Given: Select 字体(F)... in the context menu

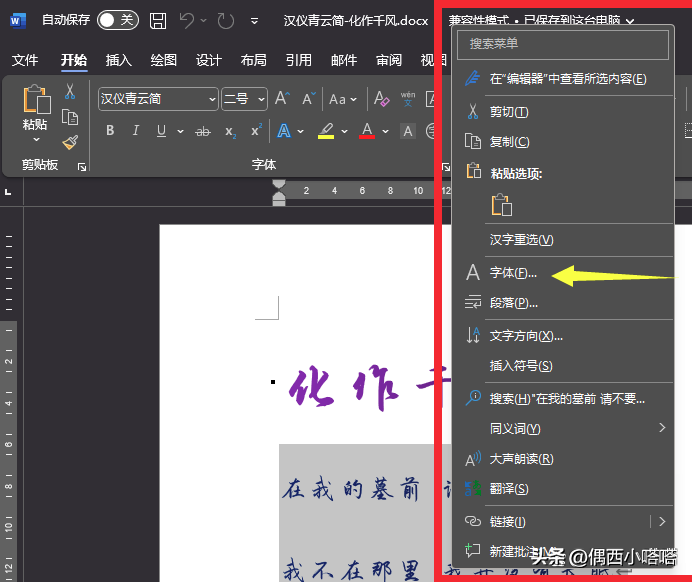Looking at the screenshot, I should [x=513, y=272].
